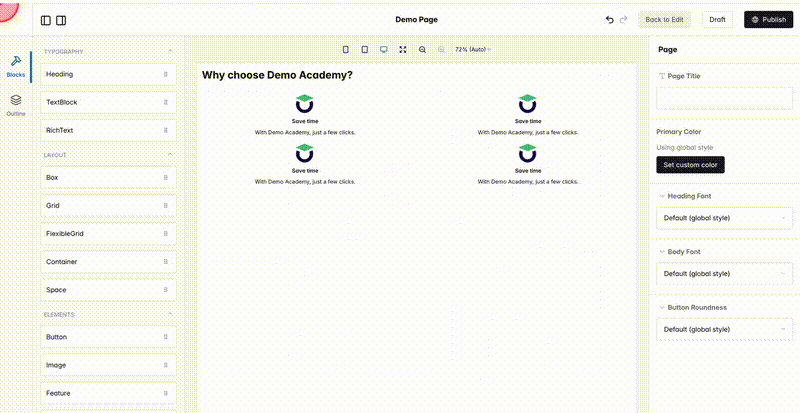Click the Using global style text

685,148
